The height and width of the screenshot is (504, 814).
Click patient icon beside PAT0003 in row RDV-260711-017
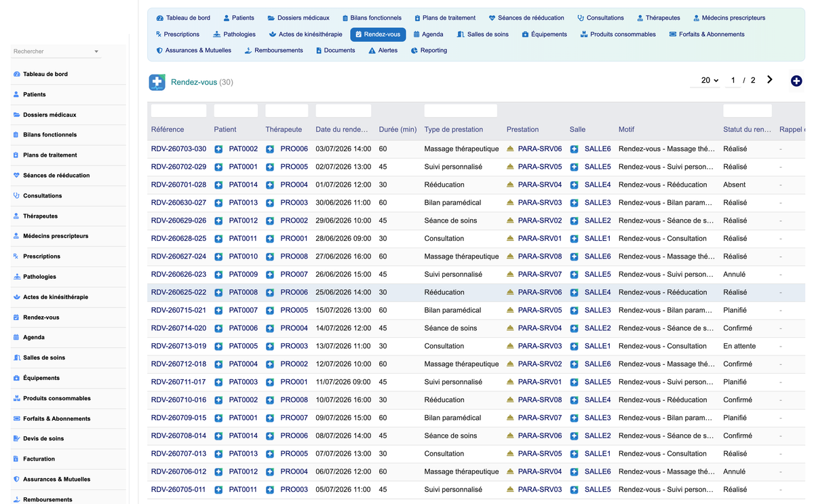pos(218,383)
